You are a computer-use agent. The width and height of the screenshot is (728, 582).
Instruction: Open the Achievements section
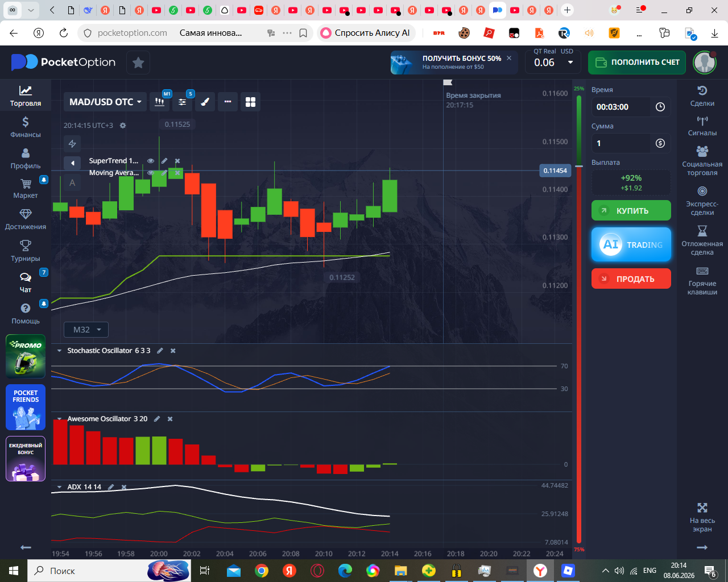pyautogui.click(x=26, y=219)
